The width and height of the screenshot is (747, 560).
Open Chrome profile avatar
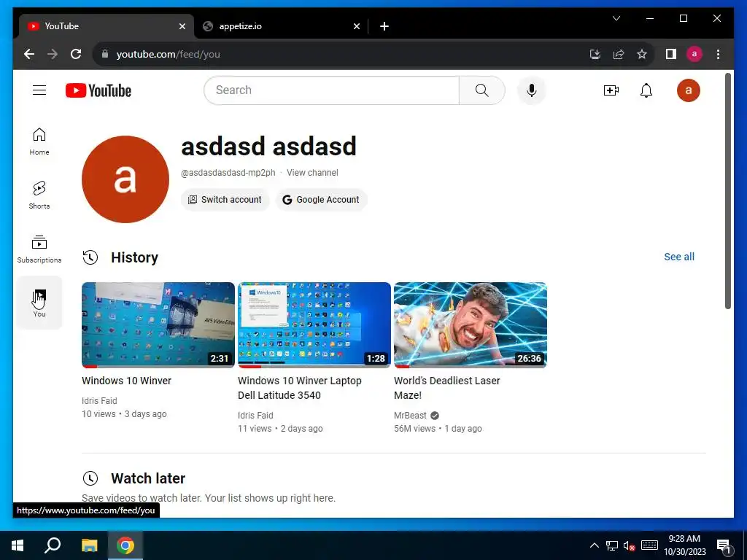(x=694, y=54)
